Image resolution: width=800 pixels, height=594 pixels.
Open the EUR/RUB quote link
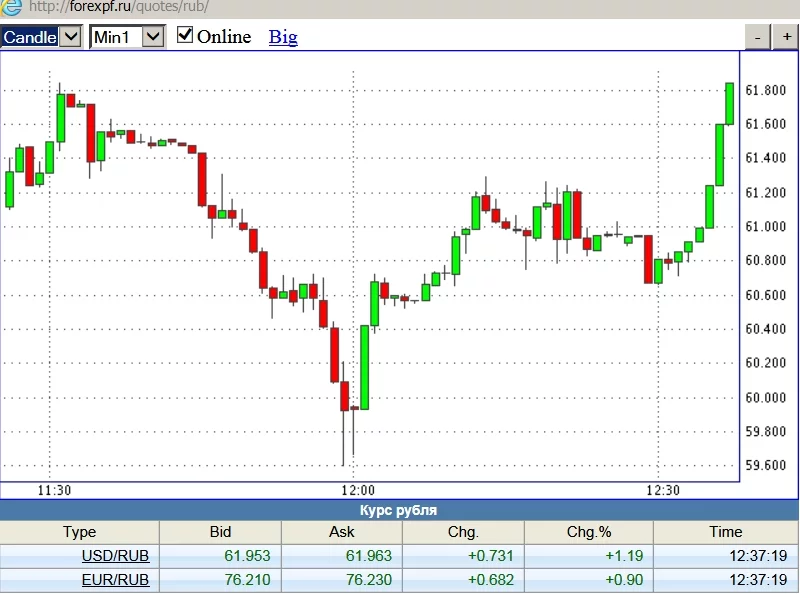pyautogui.click(x=115, y=580)
